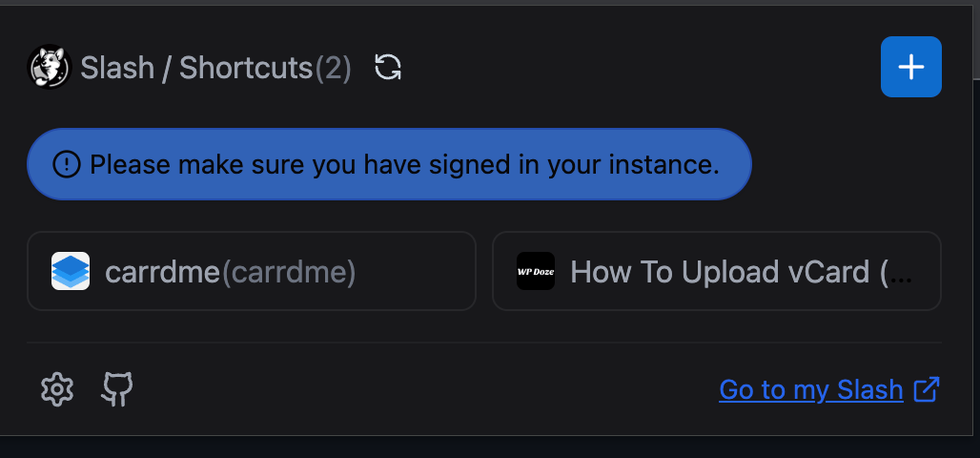Open settings via the gear icon
The width and height of the screenshot is (980, 458).
click(x=57, y=389)
